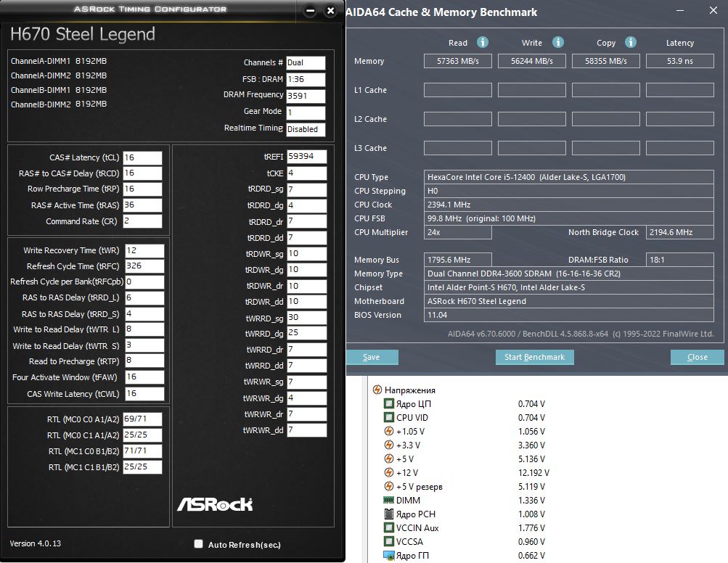728x563 pixels.
Task: Close the AIDA64 benchmark window with X
Action: click(713, 10)
